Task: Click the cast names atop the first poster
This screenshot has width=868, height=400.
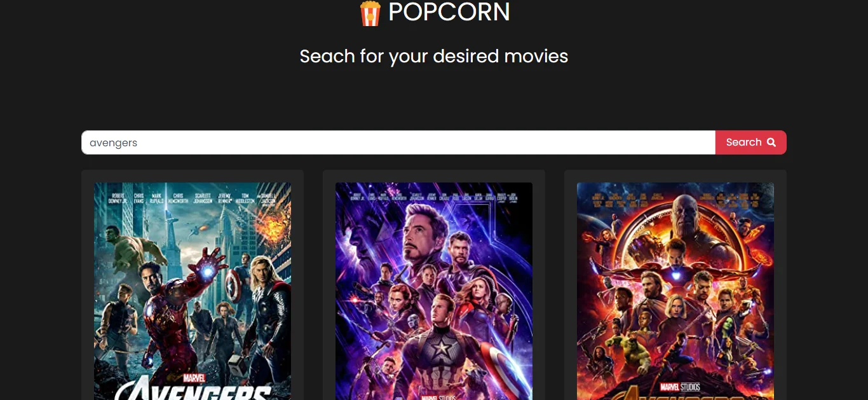Action: [x=193, y=197]
